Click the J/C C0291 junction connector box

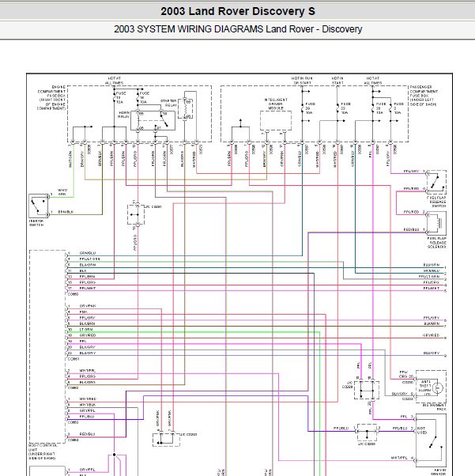click(x=136, y=214)
